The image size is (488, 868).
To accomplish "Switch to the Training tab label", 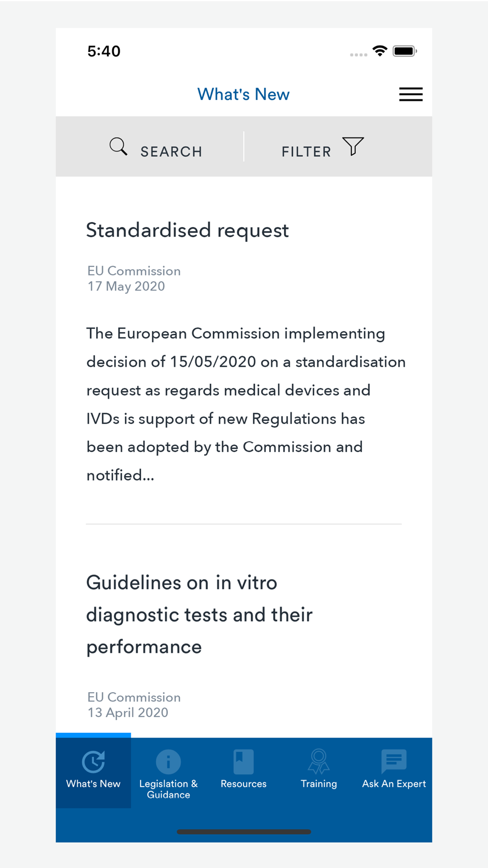I will [319, 784].
